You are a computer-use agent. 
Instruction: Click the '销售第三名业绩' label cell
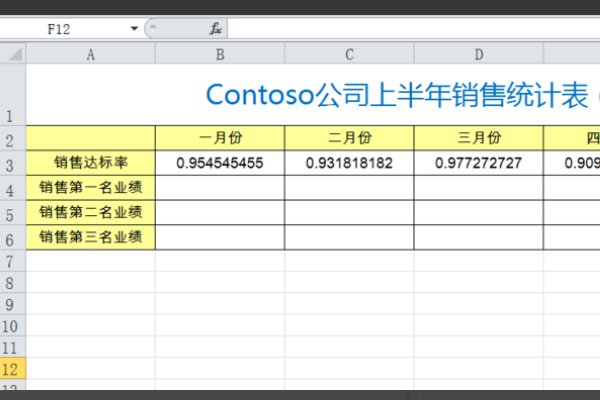click(91, 237)
